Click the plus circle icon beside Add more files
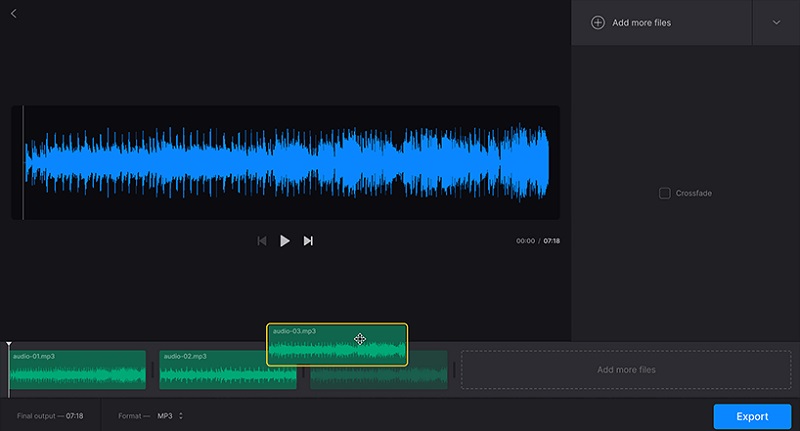This screenshot has height=431, width=800. pyautogui.click(x=598, y=22)
